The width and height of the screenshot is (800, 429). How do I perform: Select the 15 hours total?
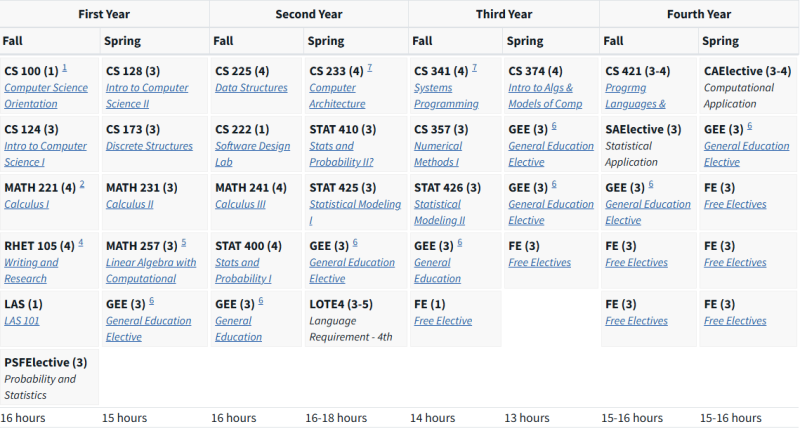124,418
